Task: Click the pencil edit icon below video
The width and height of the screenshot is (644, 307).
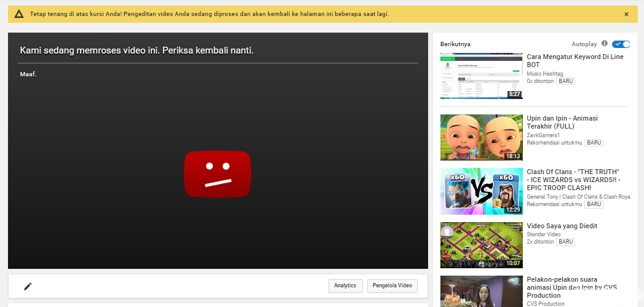Action: tap(28, 287)
